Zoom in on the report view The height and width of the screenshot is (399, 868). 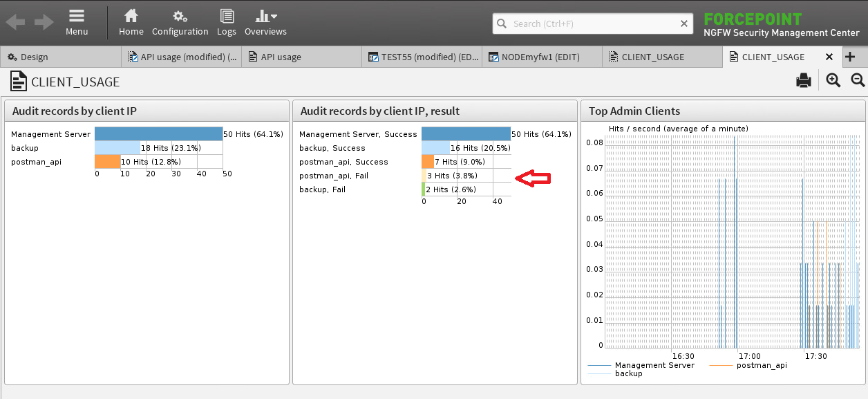click(x=833, y=80)
